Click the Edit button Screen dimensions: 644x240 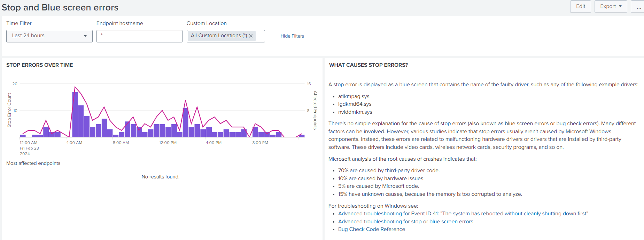580,7
